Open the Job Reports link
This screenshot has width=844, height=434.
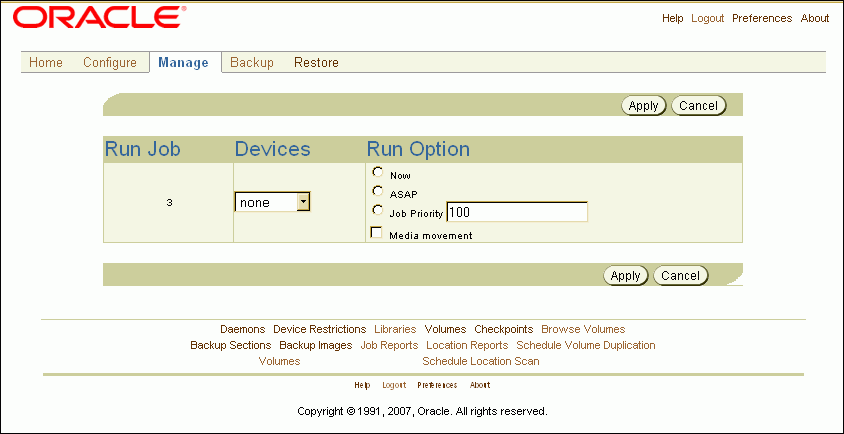point(389,345)
